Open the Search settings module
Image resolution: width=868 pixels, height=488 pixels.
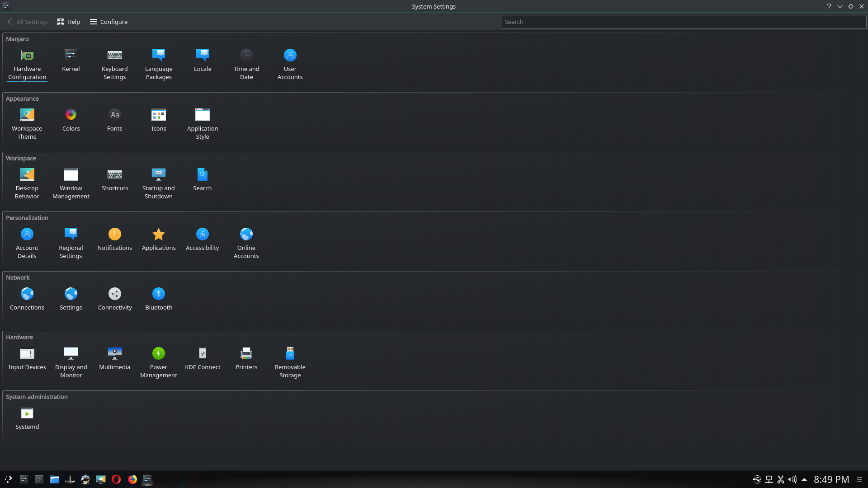pos(203,179)
